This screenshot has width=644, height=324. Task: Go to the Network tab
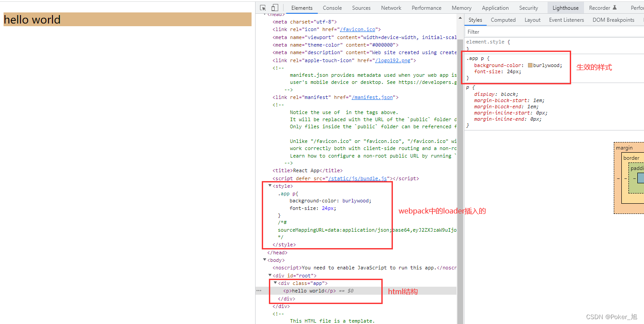click(x=391, y=8)
